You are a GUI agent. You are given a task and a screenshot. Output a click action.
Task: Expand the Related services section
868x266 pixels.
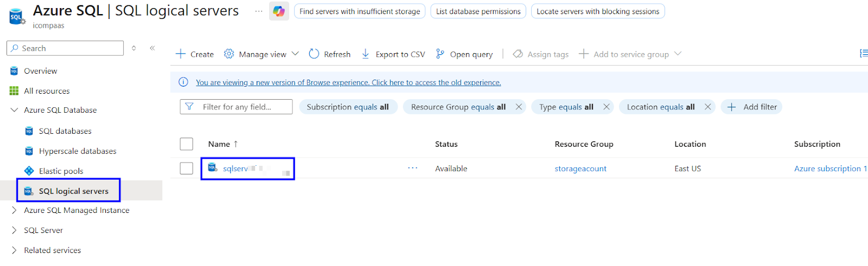(x=14, y=250)
